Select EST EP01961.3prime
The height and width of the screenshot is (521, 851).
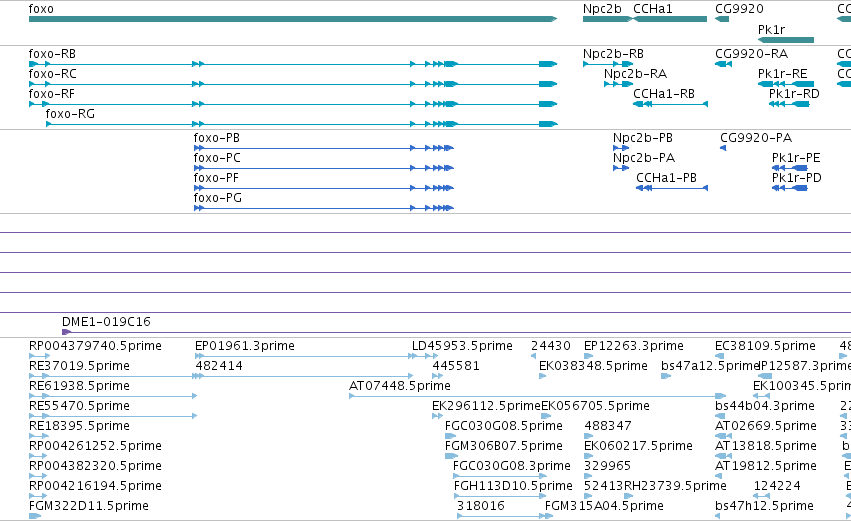tap(245, 346)
